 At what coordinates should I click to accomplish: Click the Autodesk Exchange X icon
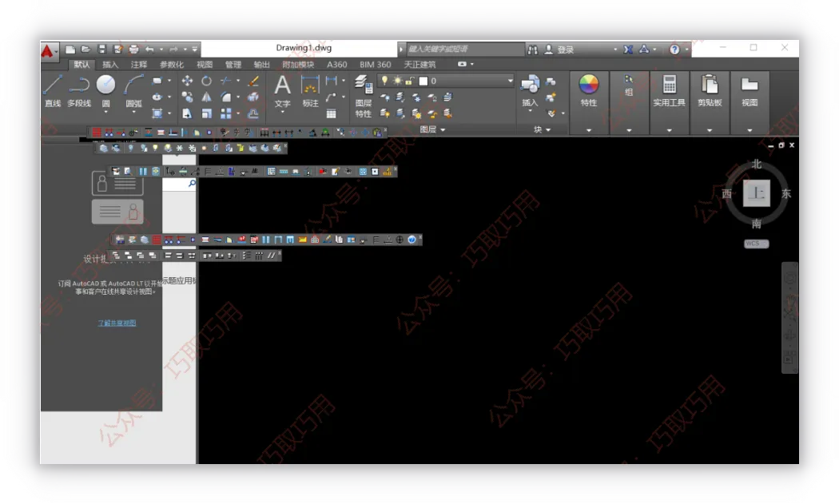point(628,50)
